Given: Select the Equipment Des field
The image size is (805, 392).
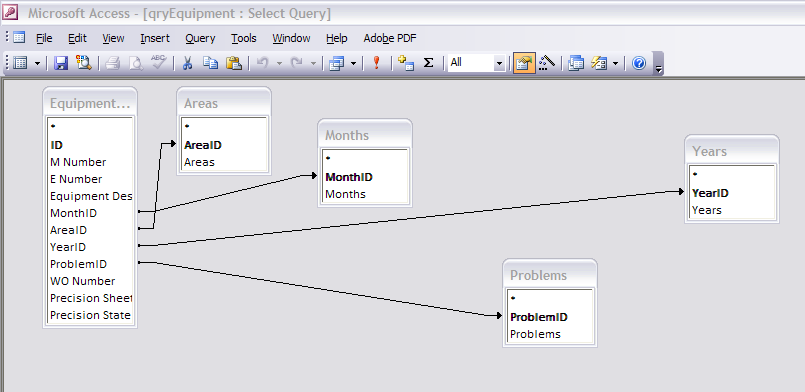Looking at the screenshot, I should 90,196.
